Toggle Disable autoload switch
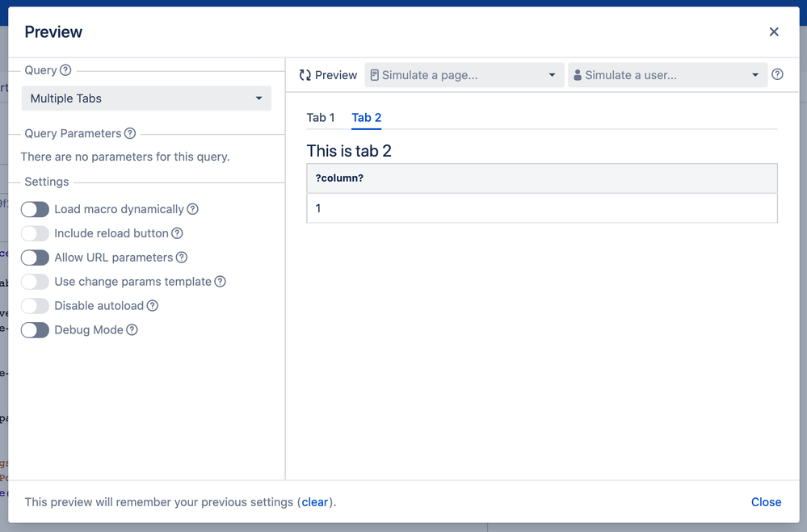807x532 pixels. 35,306
